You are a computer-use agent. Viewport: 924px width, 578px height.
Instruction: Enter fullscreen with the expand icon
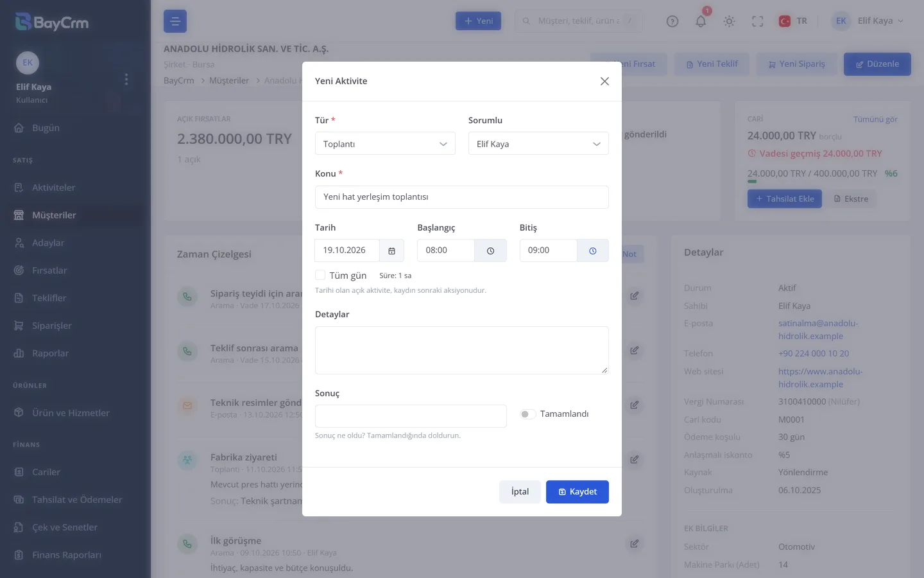pyautogui.click(x=758, y=21)
